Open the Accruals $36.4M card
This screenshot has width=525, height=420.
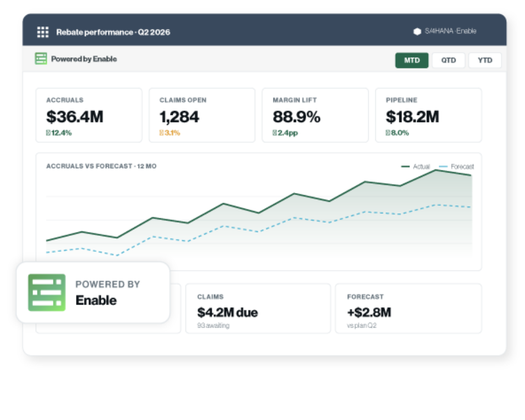(x=89, y=115)
